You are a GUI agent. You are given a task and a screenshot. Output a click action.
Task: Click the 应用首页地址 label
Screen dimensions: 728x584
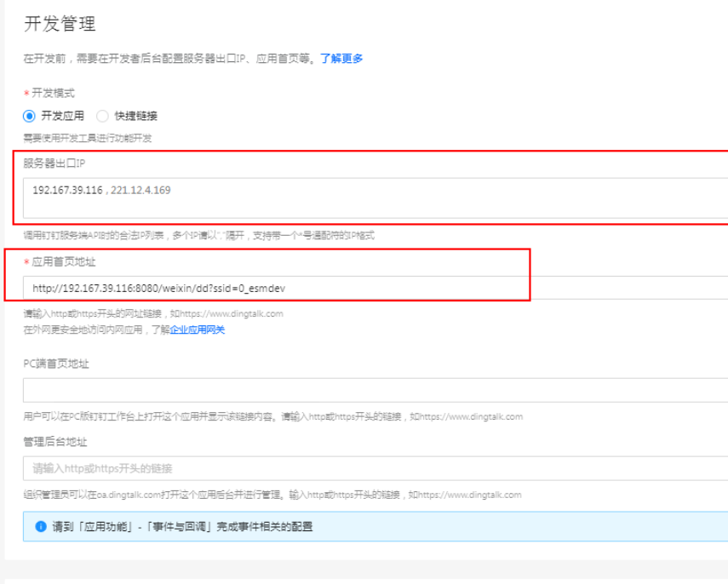[x=64, y=262]
